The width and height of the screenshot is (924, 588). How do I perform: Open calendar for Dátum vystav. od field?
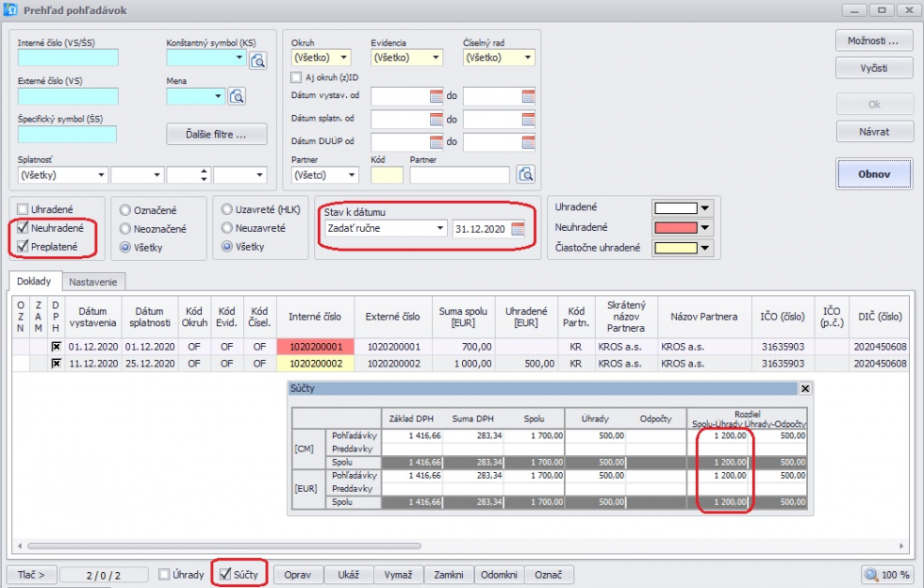436,96
